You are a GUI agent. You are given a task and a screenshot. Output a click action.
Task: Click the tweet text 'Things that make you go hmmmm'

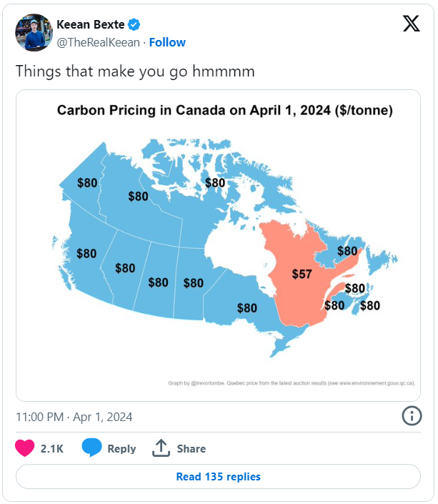(135, 71)
